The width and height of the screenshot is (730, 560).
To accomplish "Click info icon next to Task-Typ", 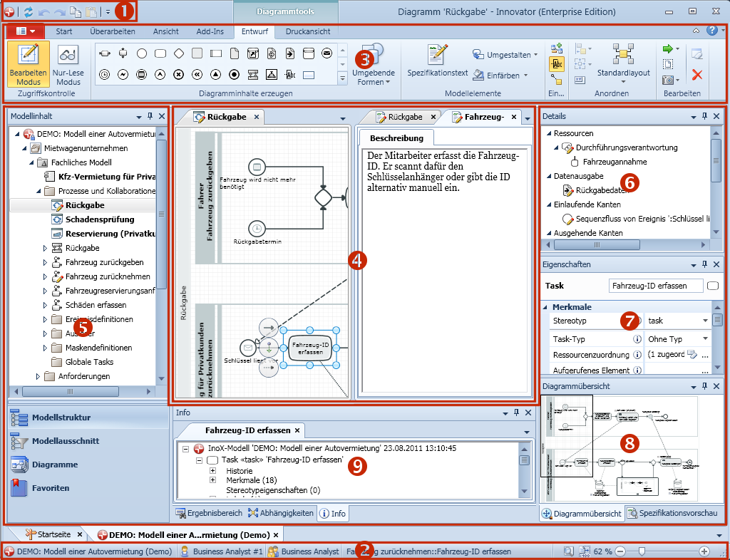I will pyautogui.click(x=637, y=339).
